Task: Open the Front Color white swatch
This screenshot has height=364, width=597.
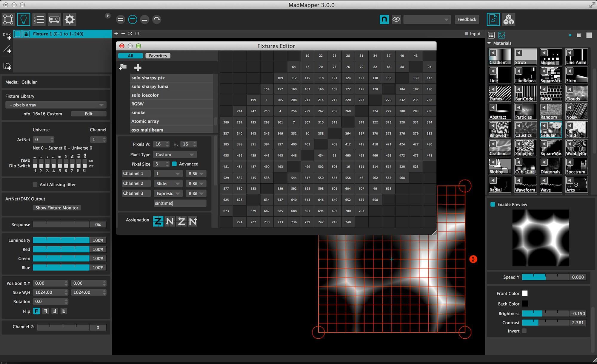Action: click(x=525, y=293)
